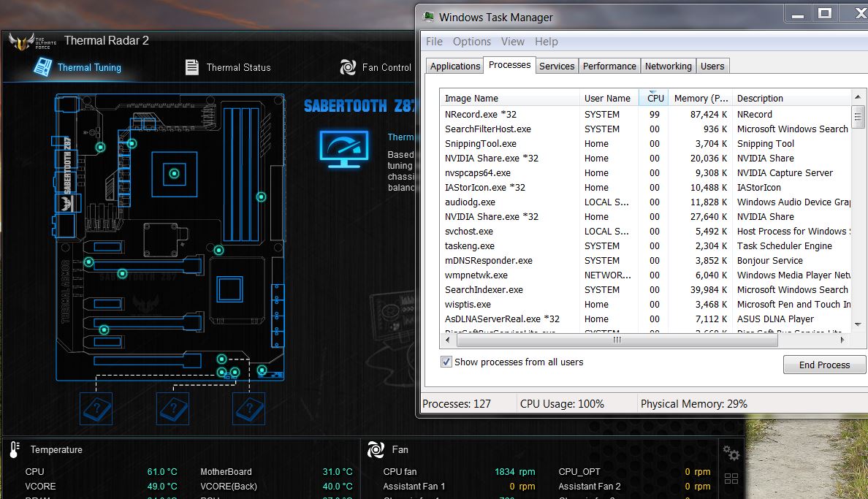Switch to the Services tab
The width and height of the screenshot is (868, 499).
(x=557, y=66)
